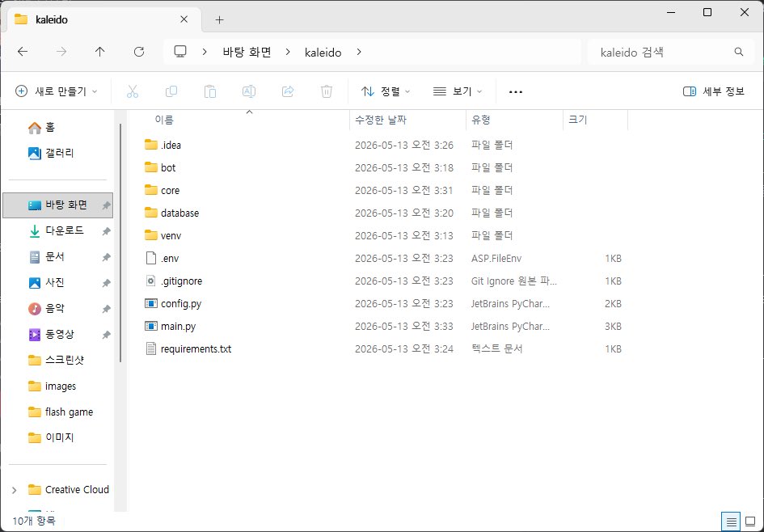Screen dimensions: 764x532
Task: Sort by 수정한 날짜 column header
Action: tap(407, 120)
